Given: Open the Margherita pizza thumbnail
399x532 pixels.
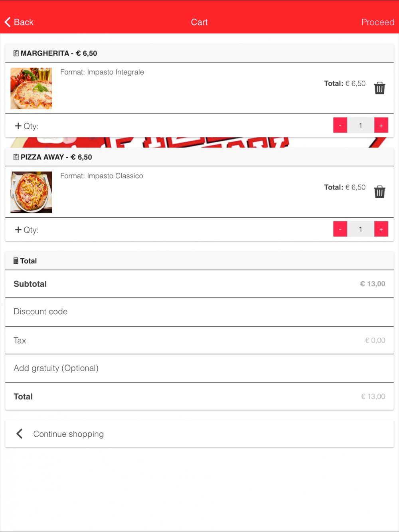Looking at the screenshot, I should 31,88.
